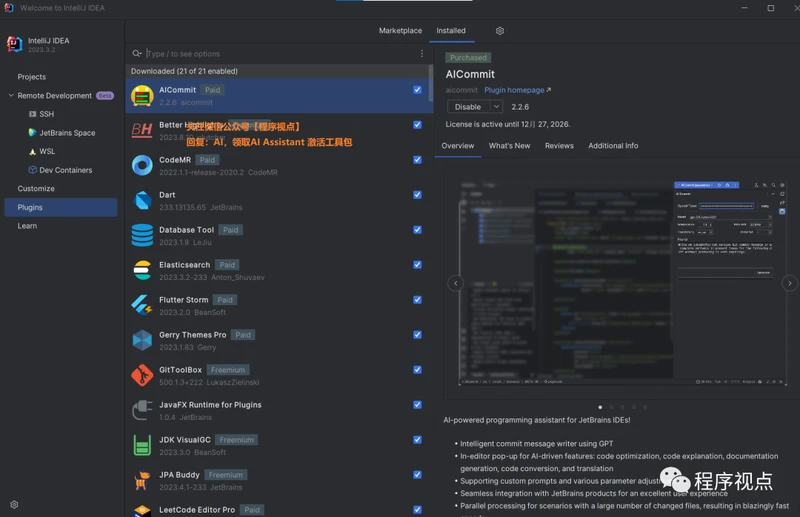Click the CodeMR plugin icon
Image resolution: width=800 pixels, height=517 pixels.
[x=142, y=165]
